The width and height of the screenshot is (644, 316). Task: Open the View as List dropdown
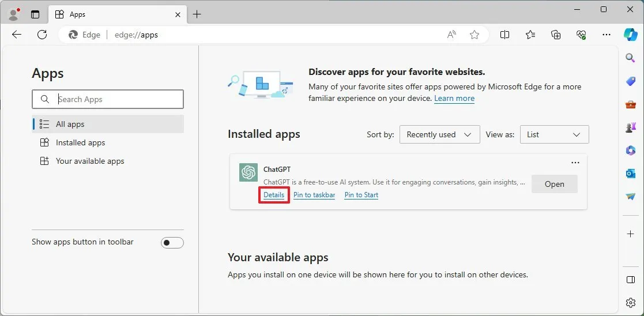point(555,134)
